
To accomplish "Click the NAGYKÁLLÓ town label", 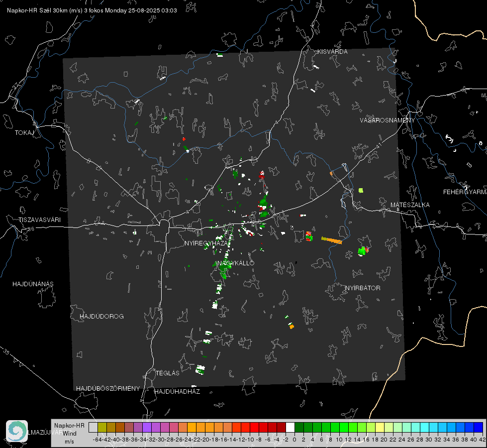I will [236, 263].
